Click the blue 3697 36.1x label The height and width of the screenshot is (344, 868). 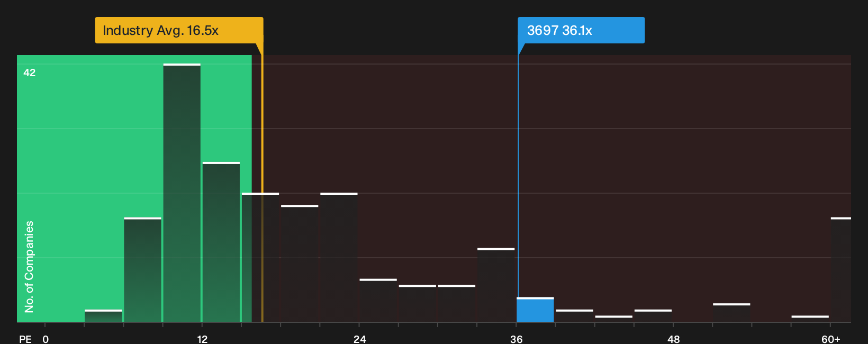581,30
